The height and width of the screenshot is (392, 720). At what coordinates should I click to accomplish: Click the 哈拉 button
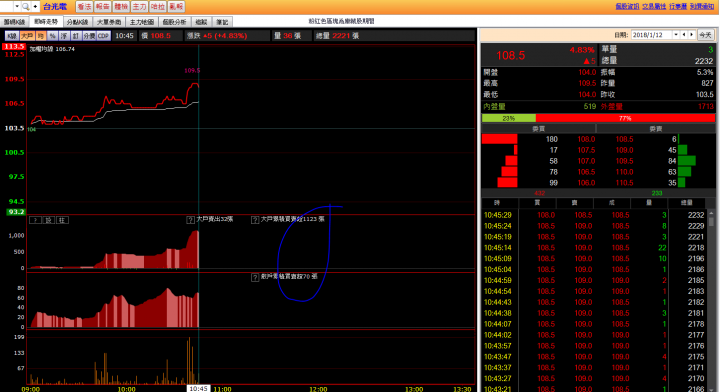[x=158, y=6]
